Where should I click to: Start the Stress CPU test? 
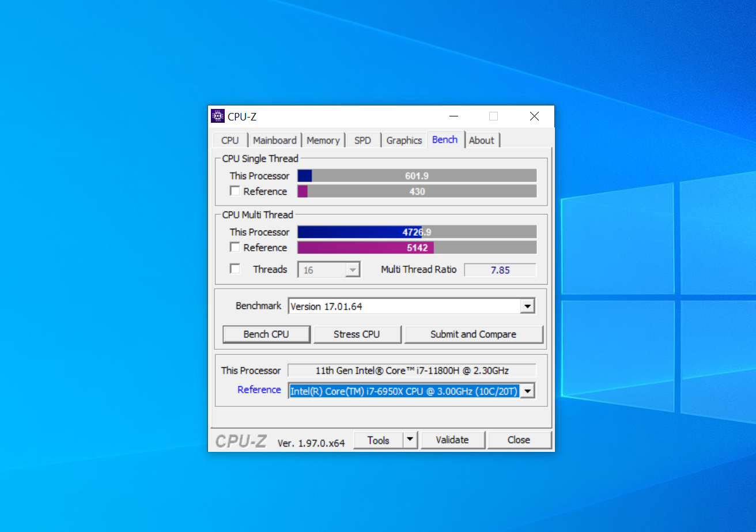coord(357,334)
